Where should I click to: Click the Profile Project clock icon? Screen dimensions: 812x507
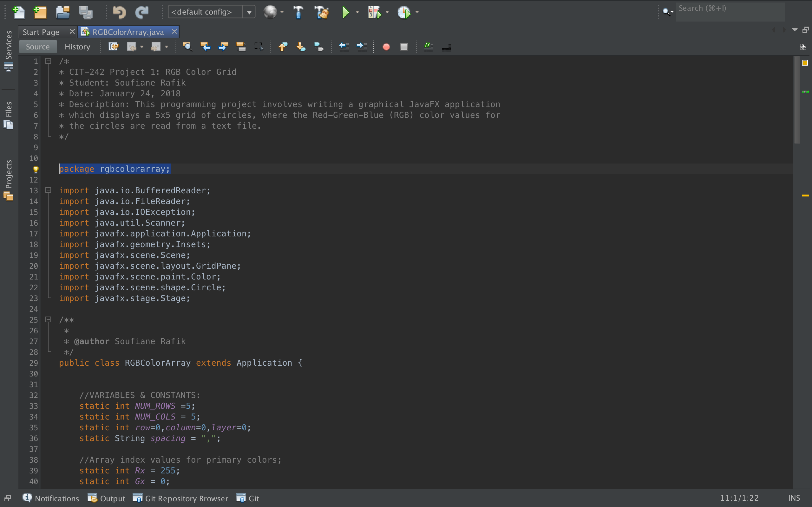click(x=404, y=12)
